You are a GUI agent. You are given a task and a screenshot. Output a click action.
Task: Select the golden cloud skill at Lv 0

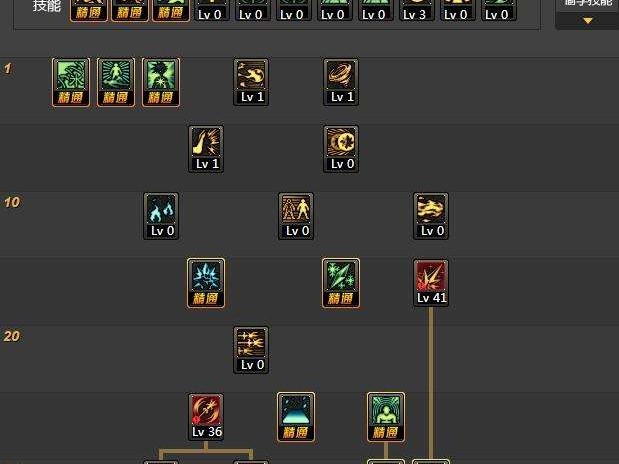(431, 216)
